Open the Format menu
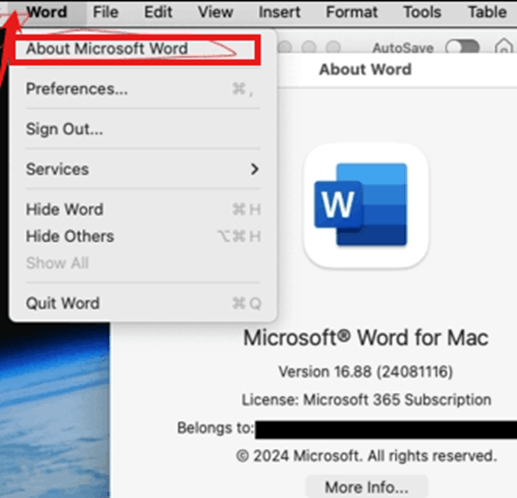The image size is (517, 498). (x=352, y=12)
